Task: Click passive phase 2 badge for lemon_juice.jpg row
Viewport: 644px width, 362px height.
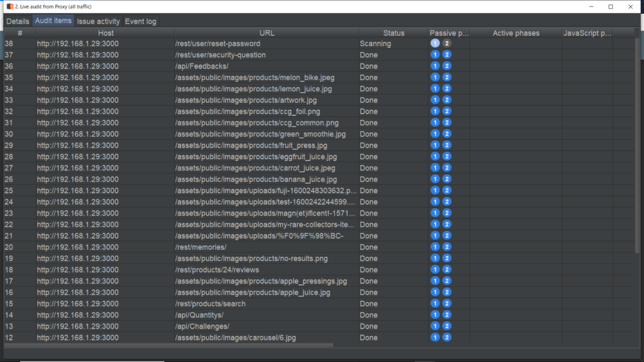Action: pos(447,88)
